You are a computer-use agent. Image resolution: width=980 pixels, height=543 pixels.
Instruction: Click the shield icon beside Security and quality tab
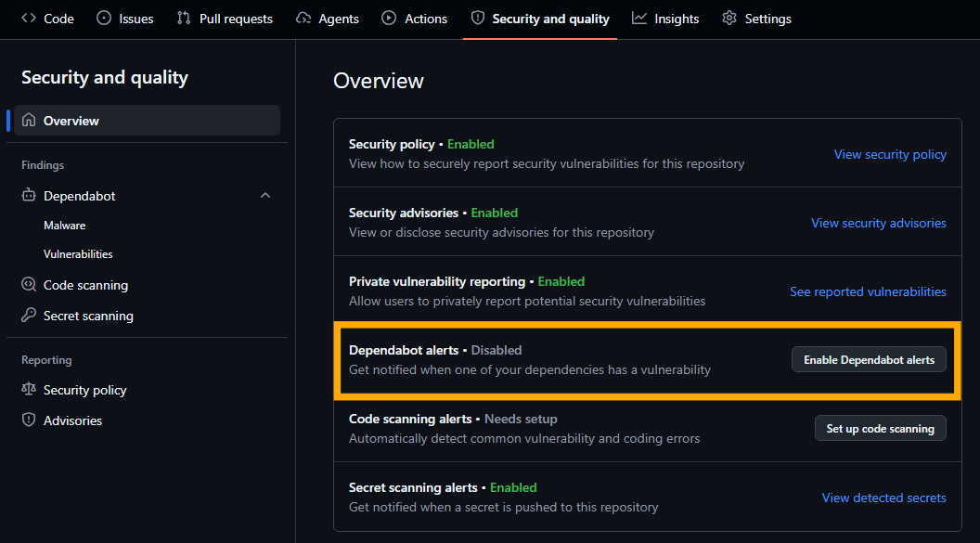(478, 19)
